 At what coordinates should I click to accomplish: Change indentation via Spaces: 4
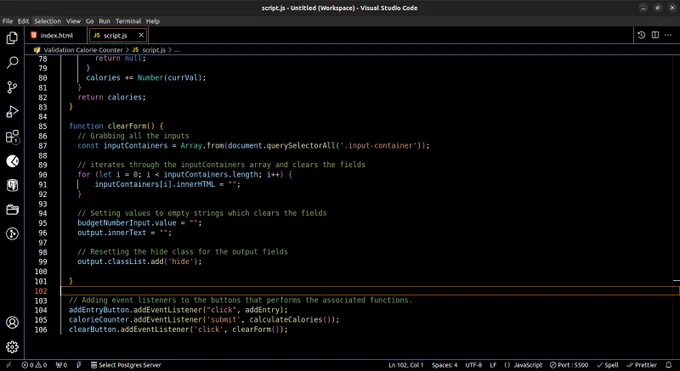(x=445, y=365)
